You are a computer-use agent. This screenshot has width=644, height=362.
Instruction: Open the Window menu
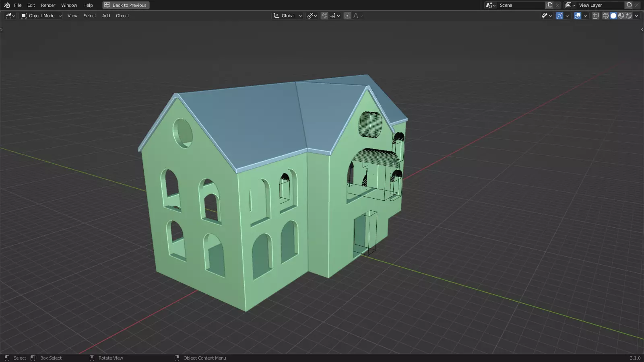[x=69, y=5]
